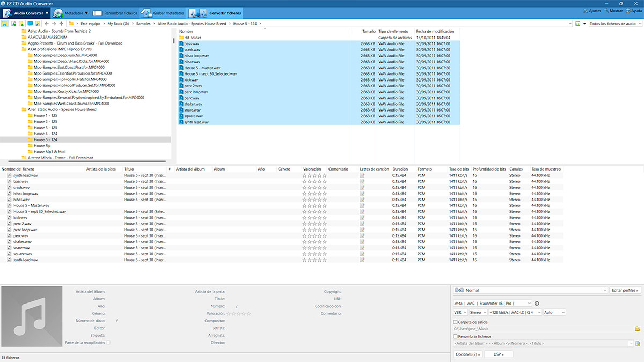This screenshot has height=362, width=644.
Task: Select 'shaker.wav' row in the track list
Action: tap(282, 241)
